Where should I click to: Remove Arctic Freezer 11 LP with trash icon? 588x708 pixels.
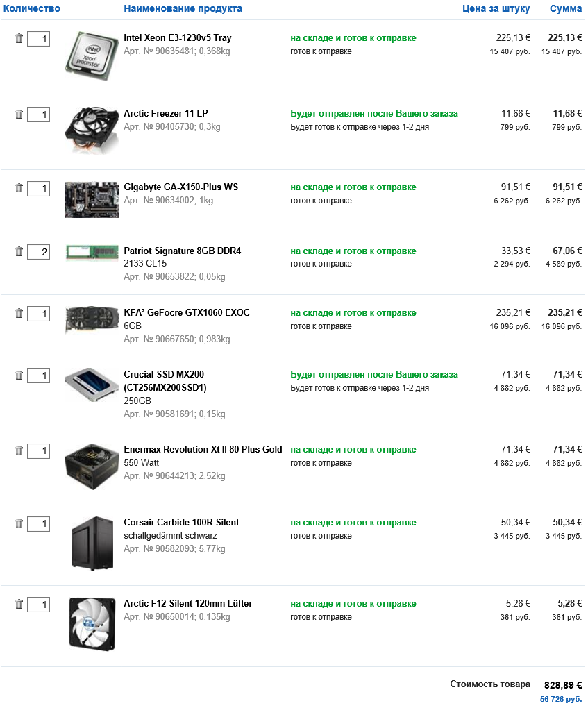19,115
